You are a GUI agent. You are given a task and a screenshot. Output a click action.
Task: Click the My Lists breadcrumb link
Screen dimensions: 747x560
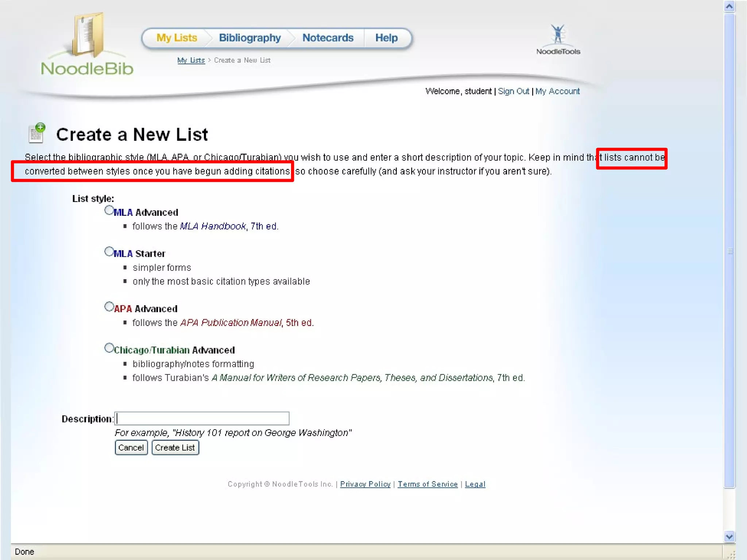tap(191, 61)
